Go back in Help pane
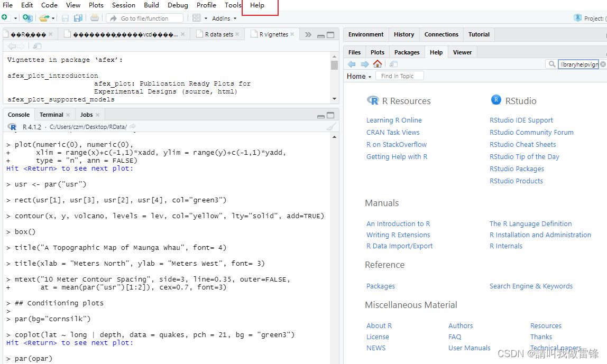 (352, 64)
